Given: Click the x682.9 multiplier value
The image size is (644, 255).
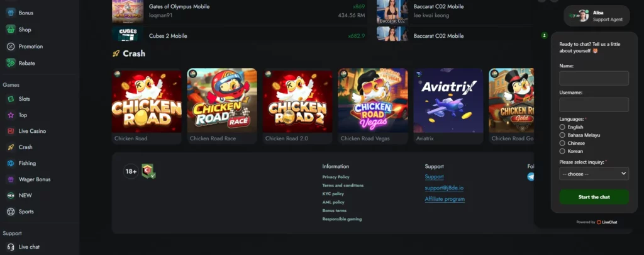Looking at the screenshot, I should coord(357,36).
